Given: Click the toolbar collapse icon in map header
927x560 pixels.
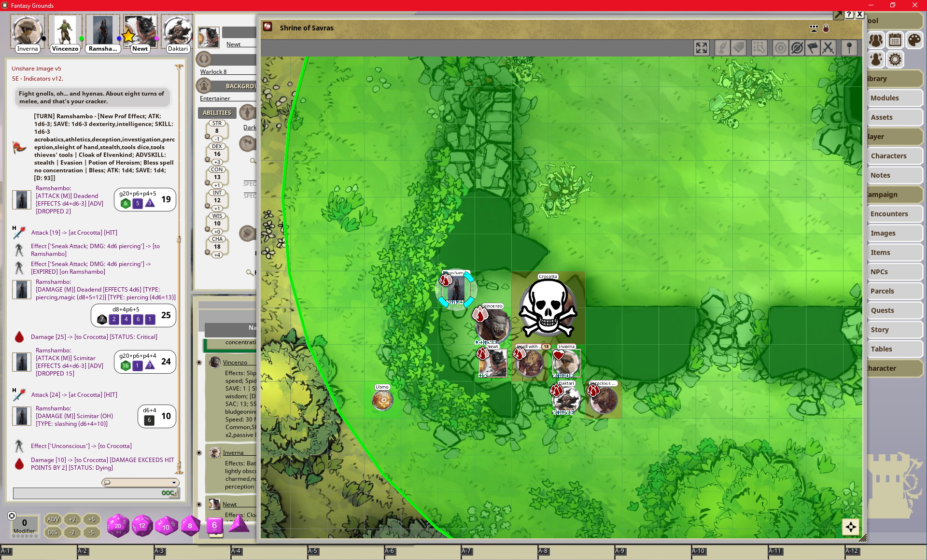Looking at the screenshot, I should click(814, 28).
